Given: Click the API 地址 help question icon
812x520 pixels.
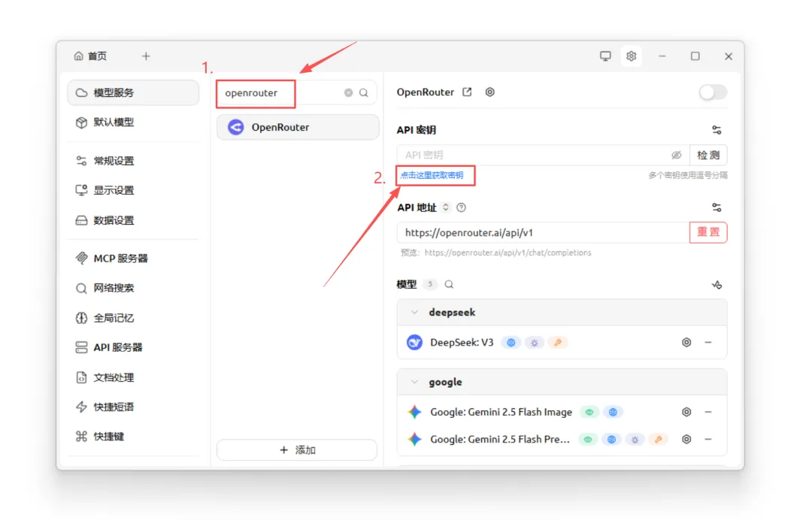Looking at the screenshot, I should 461,207.
